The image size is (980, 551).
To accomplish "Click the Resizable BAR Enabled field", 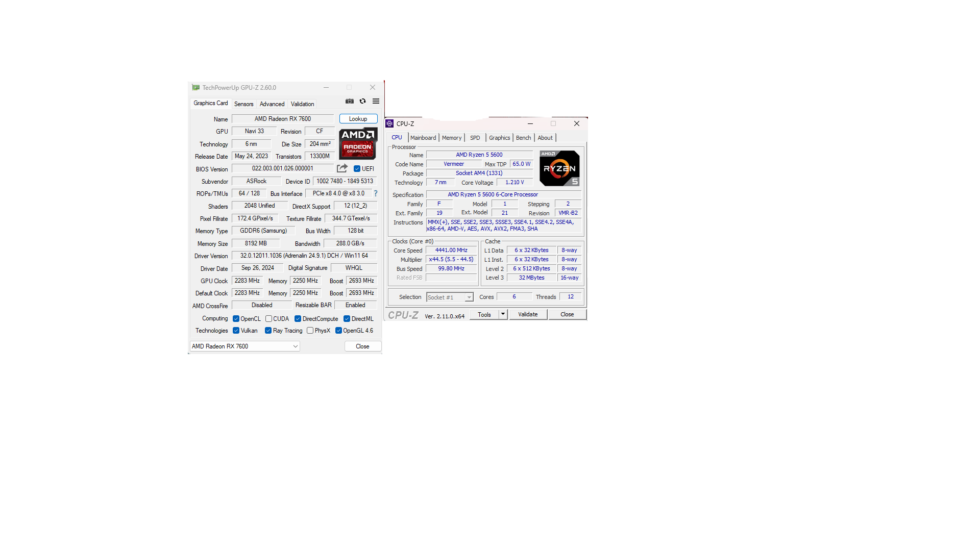I will click(356, 305).
